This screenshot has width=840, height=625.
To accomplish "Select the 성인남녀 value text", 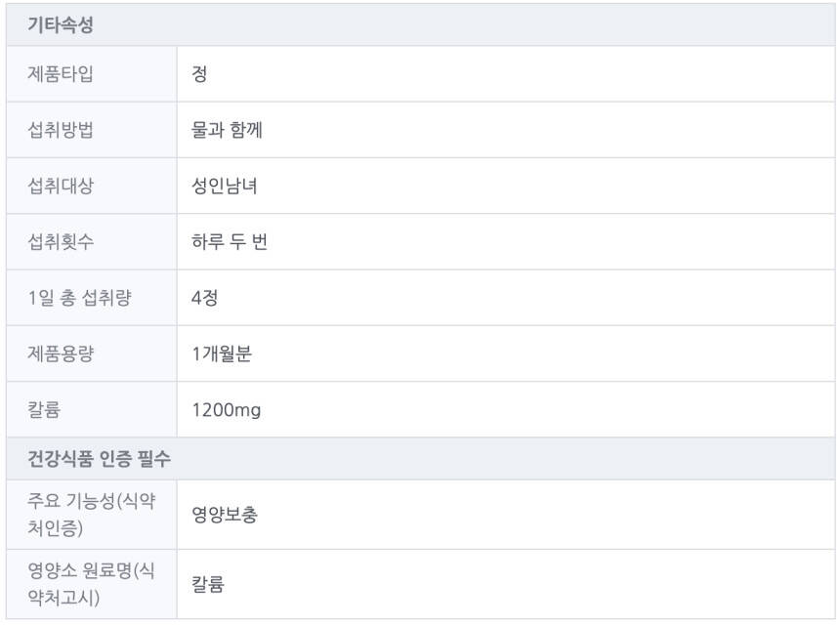I will [225, 186].
